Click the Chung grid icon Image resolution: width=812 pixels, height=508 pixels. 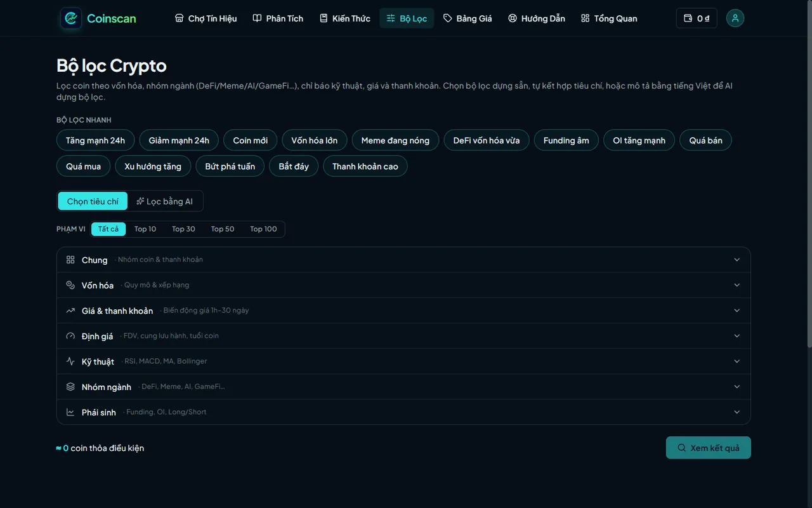(70, 260)
